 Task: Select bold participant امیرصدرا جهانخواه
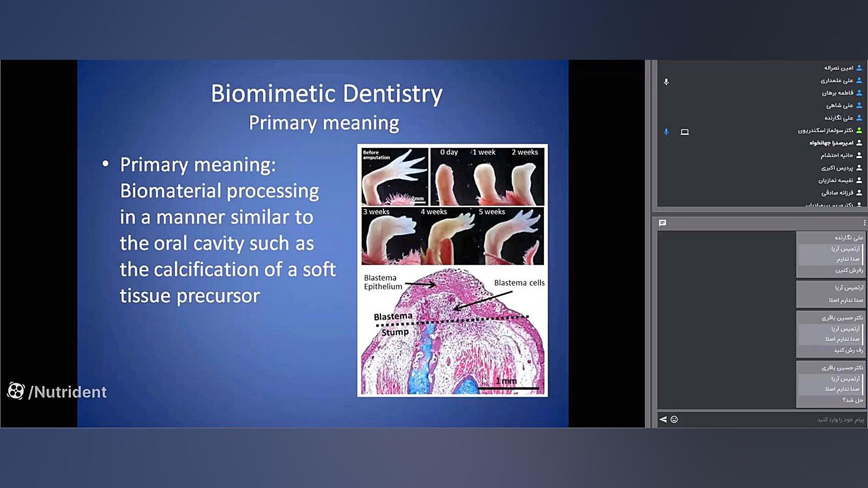pyautogui.click(x=831, y=143)
